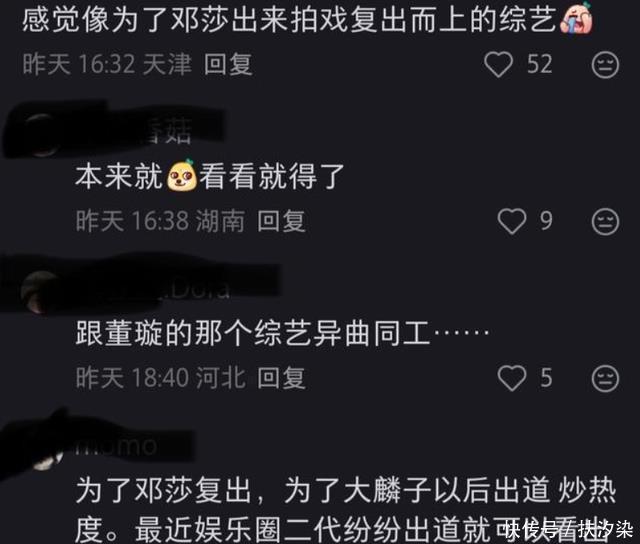Reply to the 昨天 18:40 河北 comment

281,378
